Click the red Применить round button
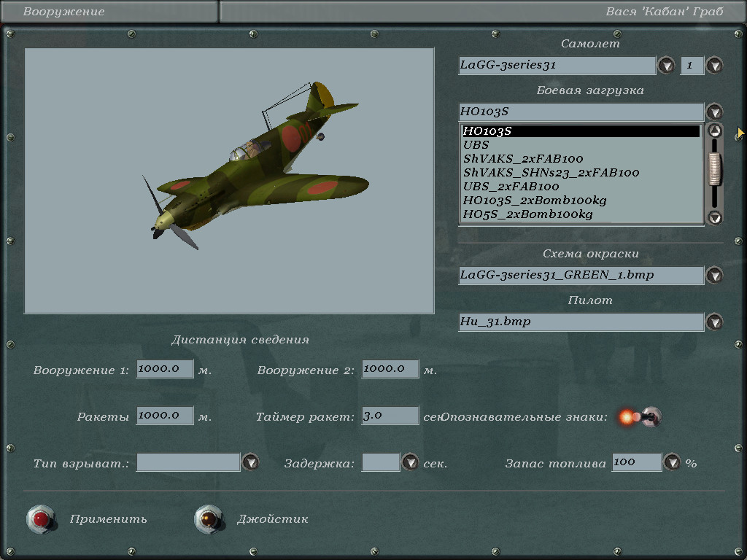 [41, 518]
